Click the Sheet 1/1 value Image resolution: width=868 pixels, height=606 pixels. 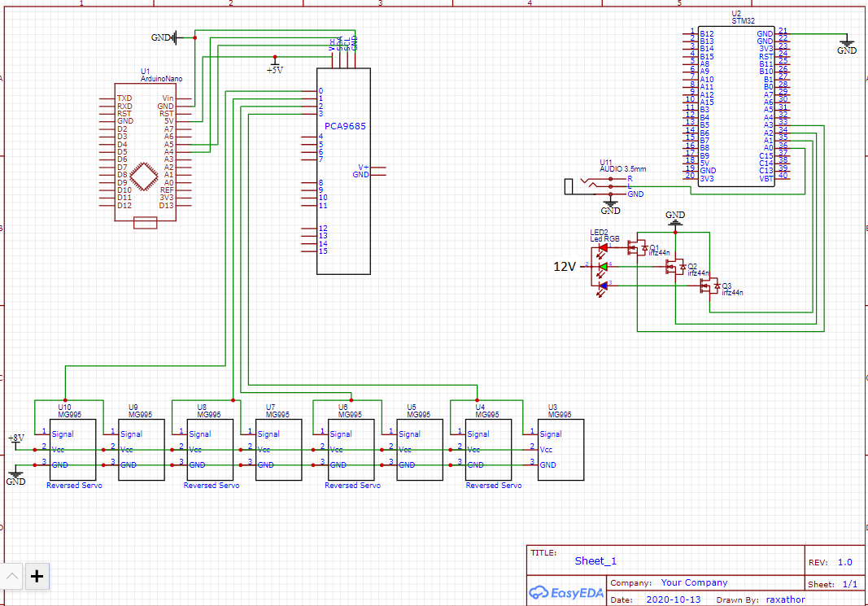850,584
